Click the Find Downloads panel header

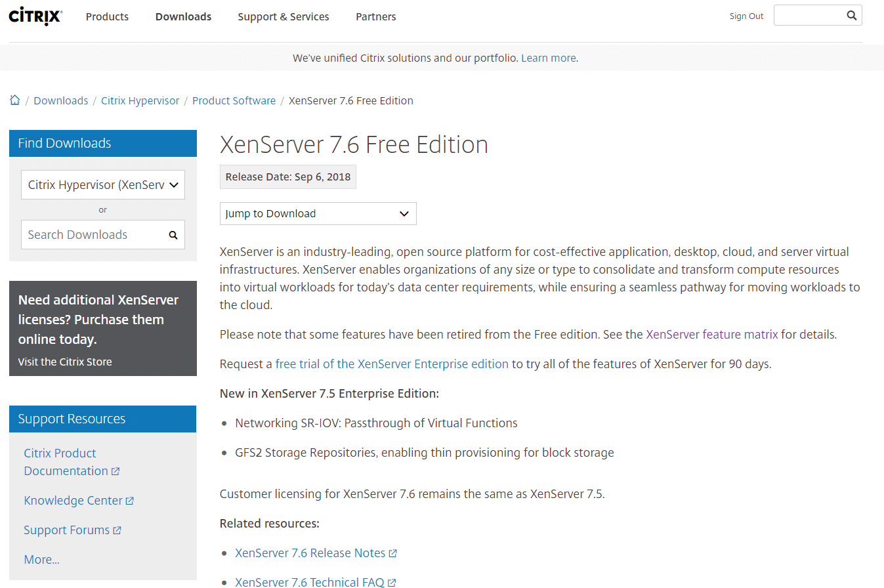(103, 143)
